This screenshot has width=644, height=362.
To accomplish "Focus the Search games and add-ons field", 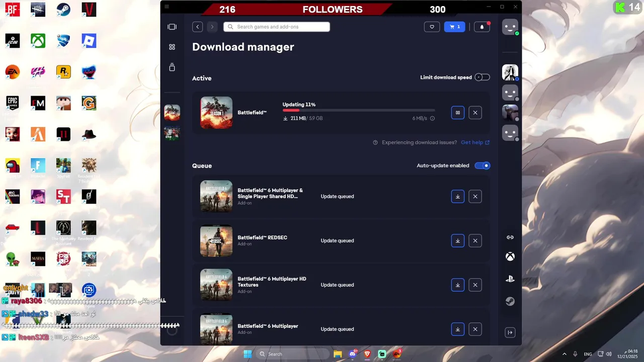I will pyautogui.click(x=277, y=27).
